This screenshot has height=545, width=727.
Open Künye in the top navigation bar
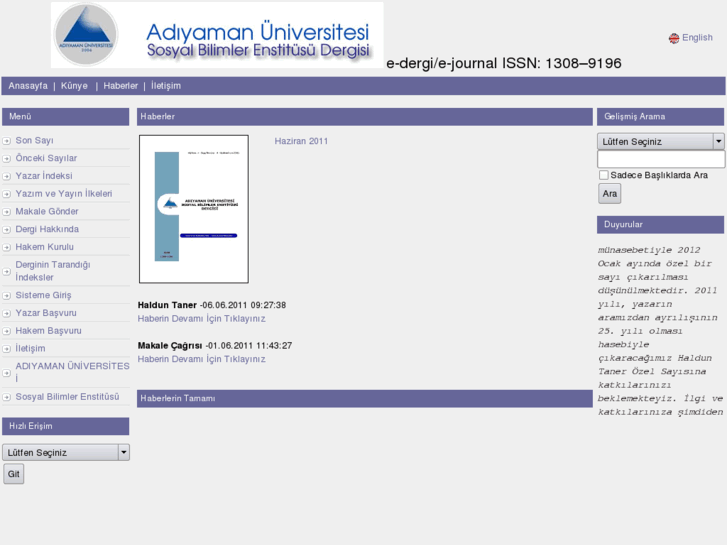74,86
